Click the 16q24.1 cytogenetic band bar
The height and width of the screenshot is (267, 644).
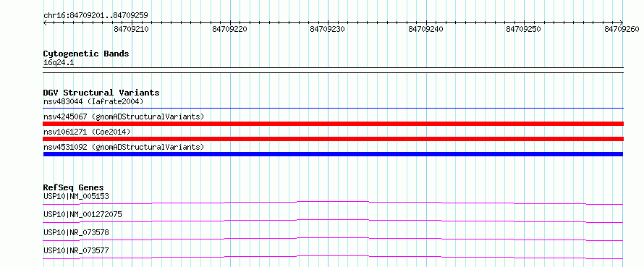point(333,70)
